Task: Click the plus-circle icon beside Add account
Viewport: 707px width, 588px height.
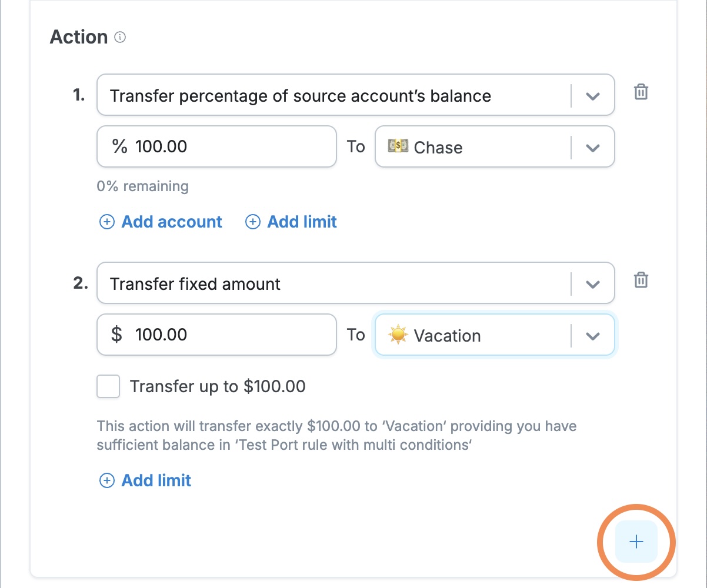Action: coord(106,222)
